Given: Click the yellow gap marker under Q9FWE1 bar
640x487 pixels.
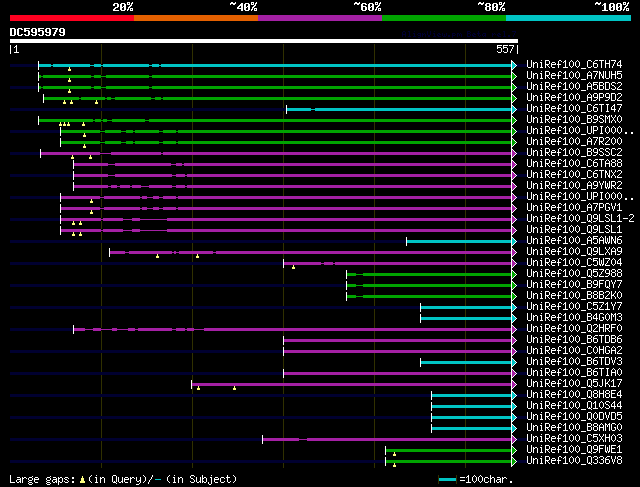Looking at the screenshot, I should tap(394, 454).
